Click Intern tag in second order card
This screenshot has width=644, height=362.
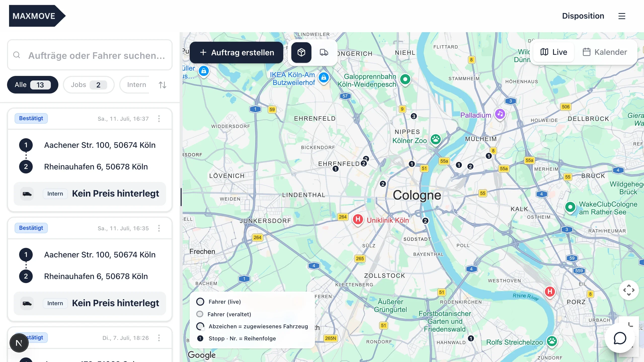55,303
